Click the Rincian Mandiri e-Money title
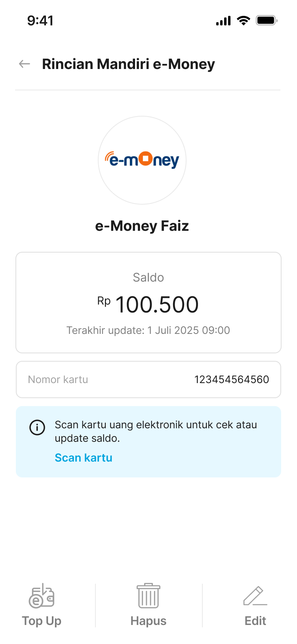 128,64
